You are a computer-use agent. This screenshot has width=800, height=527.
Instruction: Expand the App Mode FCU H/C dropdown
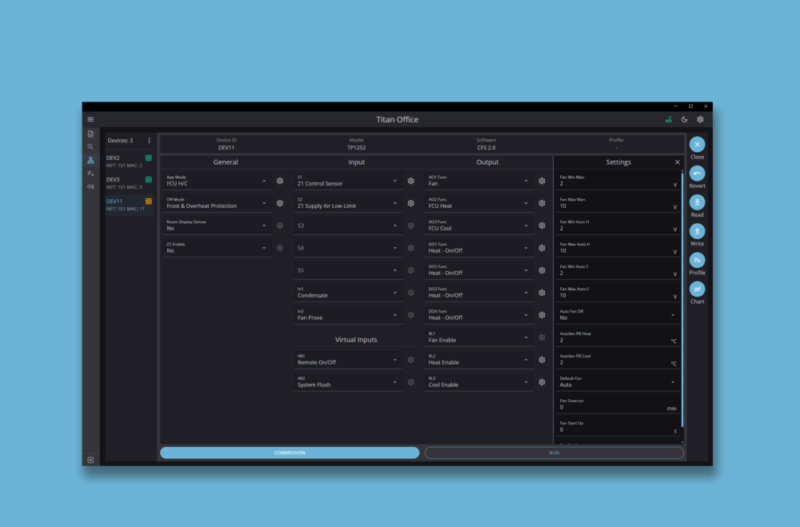(217, 181)
